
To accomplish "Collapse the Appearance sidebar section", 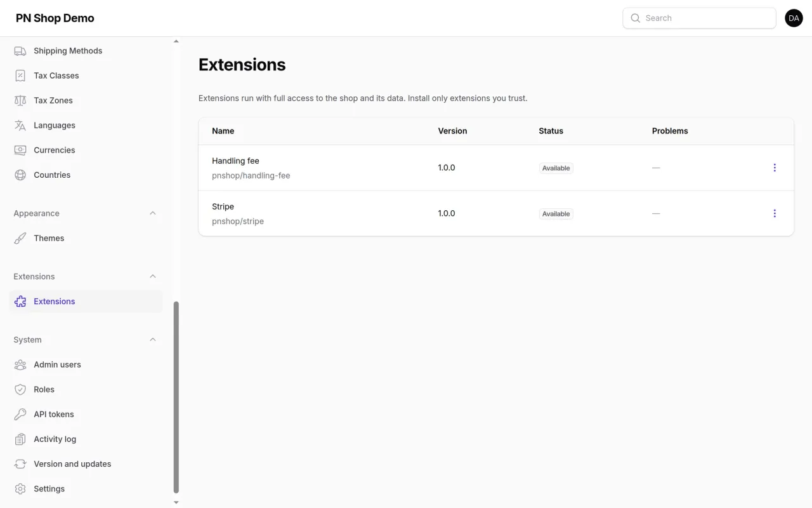I will click(152, 213).
